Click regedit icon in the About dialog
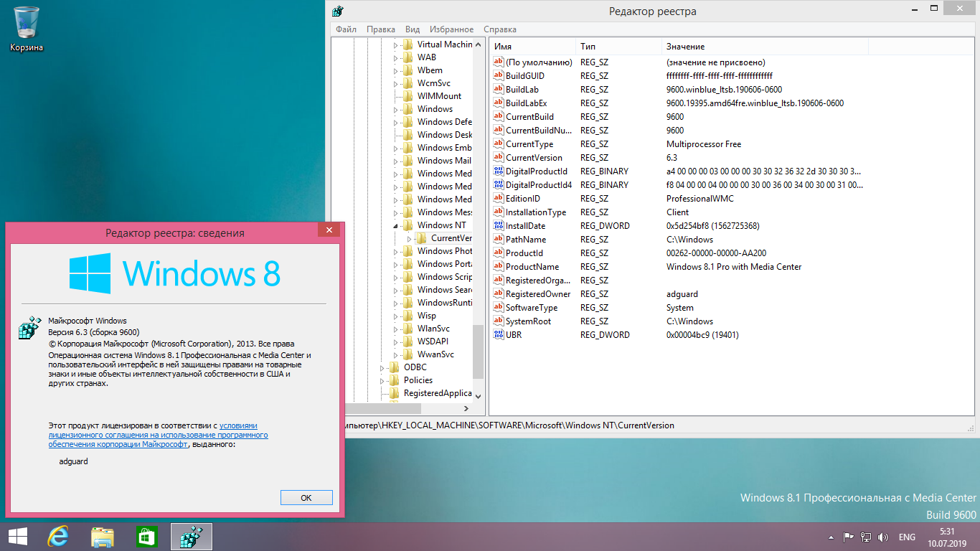 pos(29,328)
